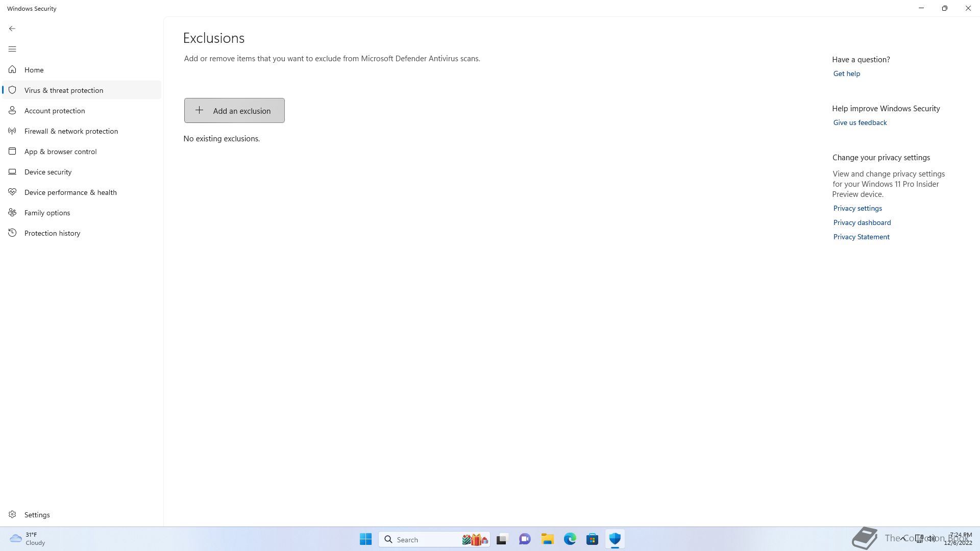Click the Give us feedback link
This screenshot has width=980, height=551.
(860, 122)
